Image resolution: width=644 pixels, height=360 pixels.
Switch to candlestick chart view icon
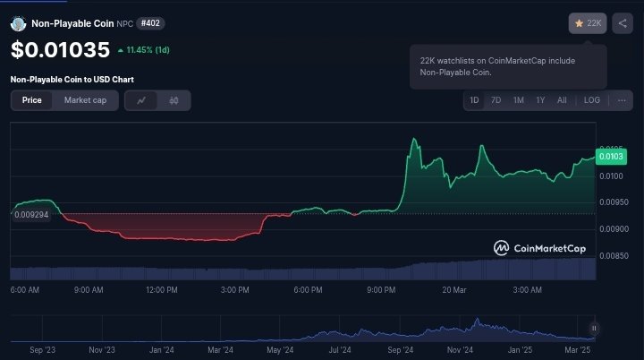pyautogui.click(x=174, y=100)
